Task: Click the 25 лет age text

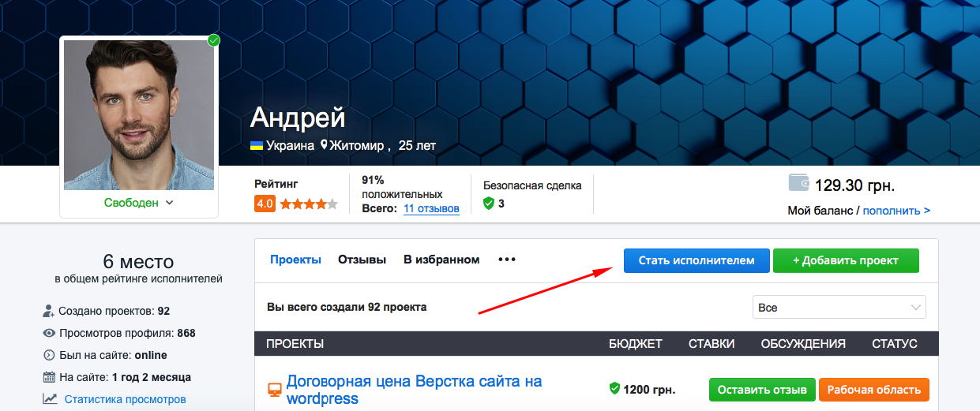Action: [417, 146]
